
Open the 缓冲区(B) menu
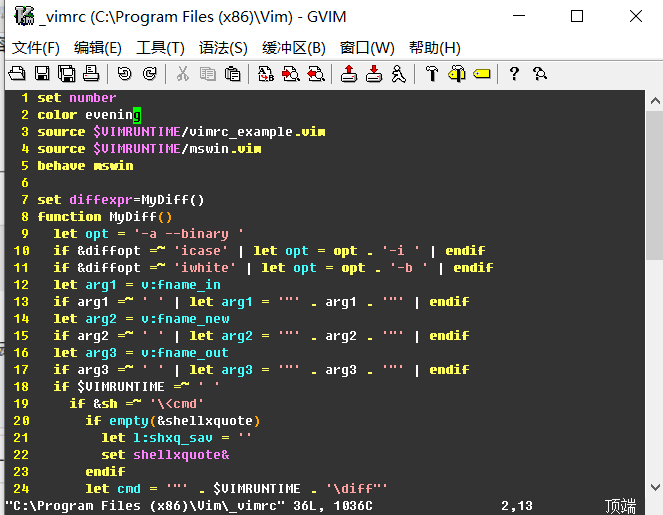point(294,48)
